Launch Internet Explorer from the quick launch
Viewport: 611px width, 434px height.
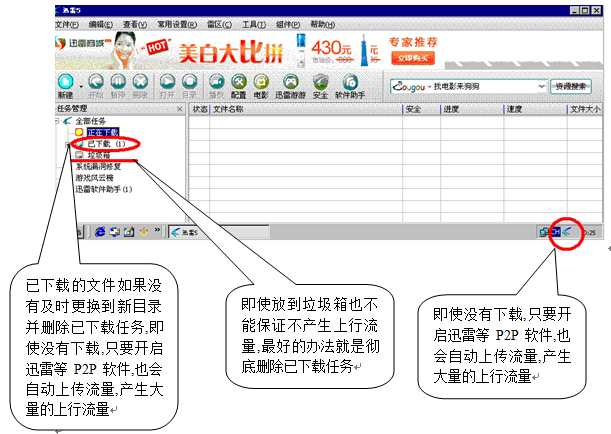tap(101, 232)
